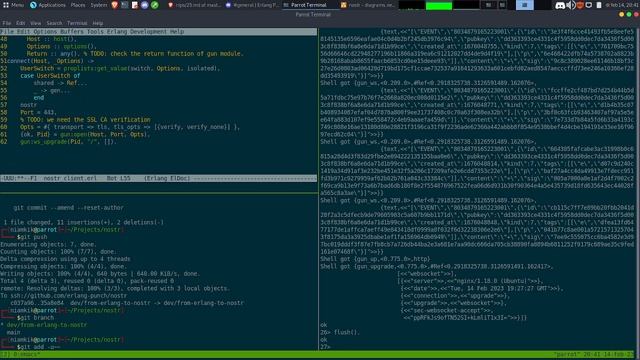The width and height of the screenshot is (640, 360).
Task: Open the clock showing Feb 14 20:41
Action: [x=622, y=5]
